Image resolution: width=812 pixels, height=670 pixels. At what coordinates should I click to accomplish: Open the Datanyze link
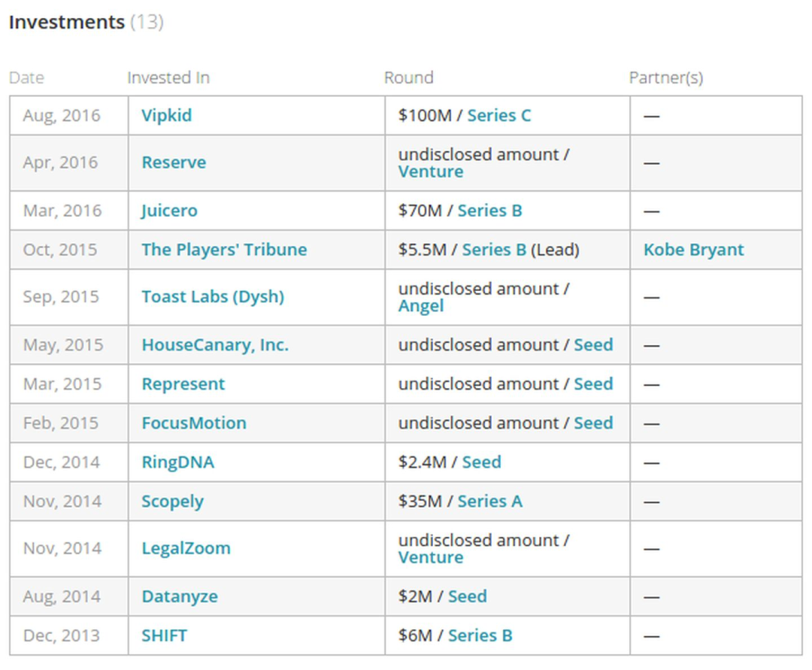click(180, 596)
